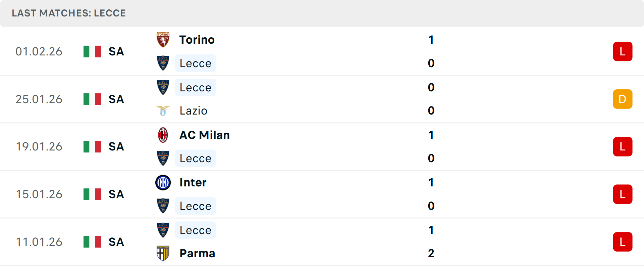Click Lecce crest in Torino match
The image size is (644, 266).
163,63
